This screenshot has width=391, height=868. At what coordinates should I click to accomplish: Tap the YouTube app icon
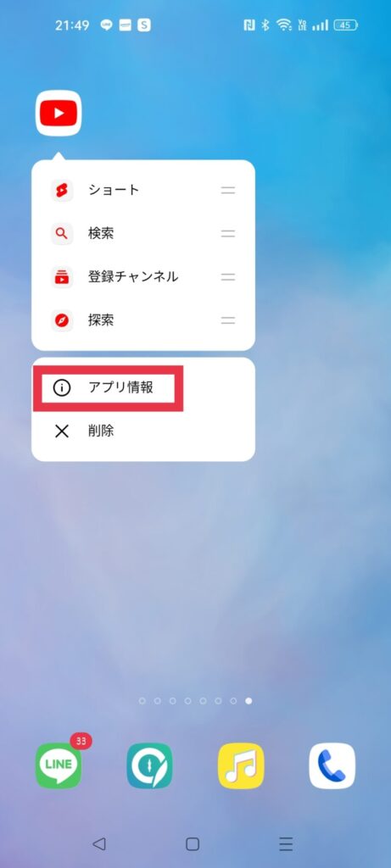[59, 113]
